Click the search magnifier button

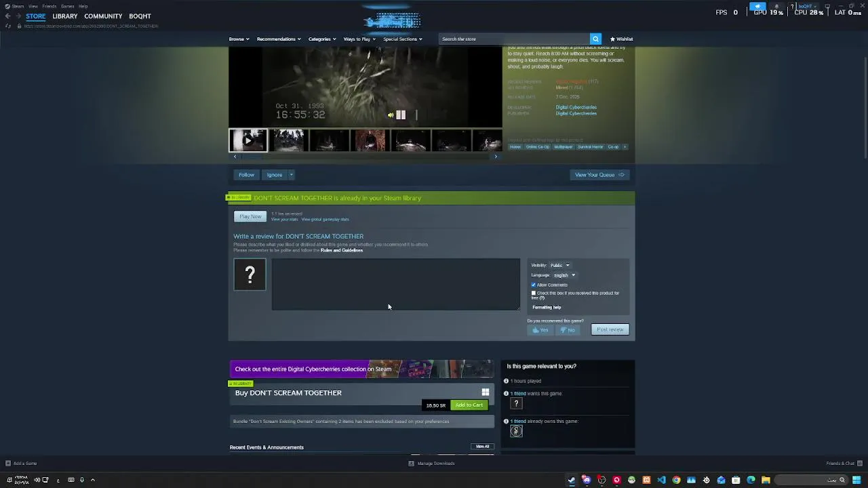click(595, 39)
